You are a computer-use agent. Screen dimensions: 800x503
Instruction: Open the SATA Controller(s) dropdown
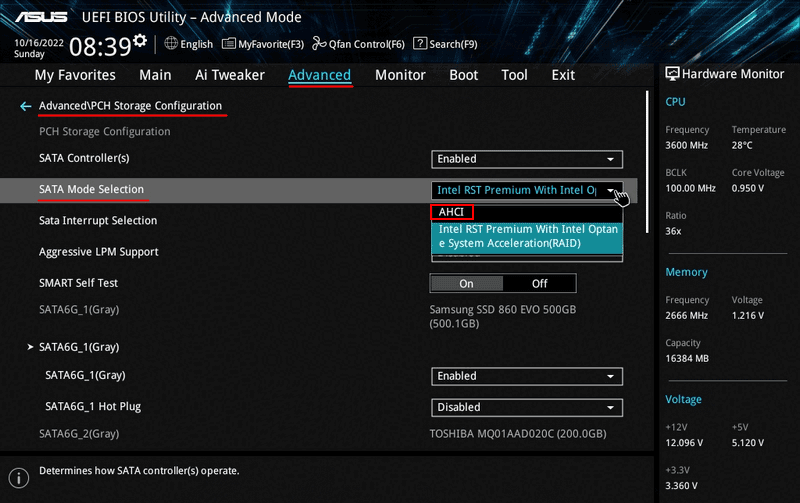coord(527,159)
